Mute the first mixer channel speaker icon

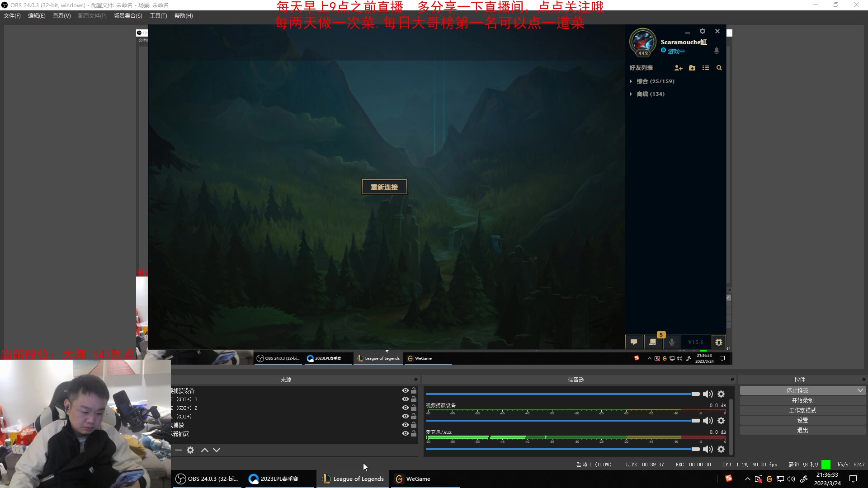pos(708,394)
